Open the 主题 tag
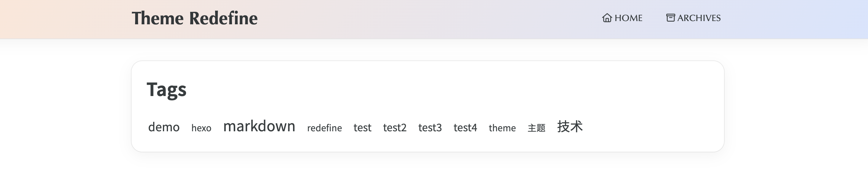The image size is (868, 179). point(536,128)
